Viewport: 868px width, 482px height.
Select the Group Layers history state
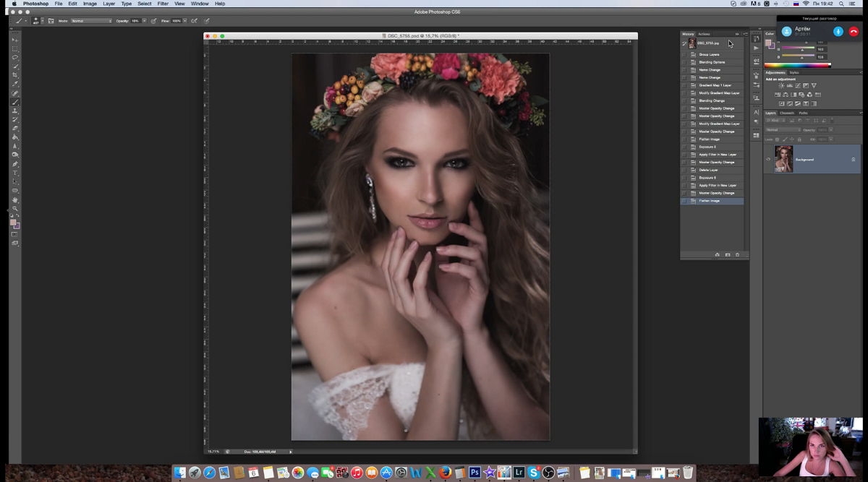(712, 54)
